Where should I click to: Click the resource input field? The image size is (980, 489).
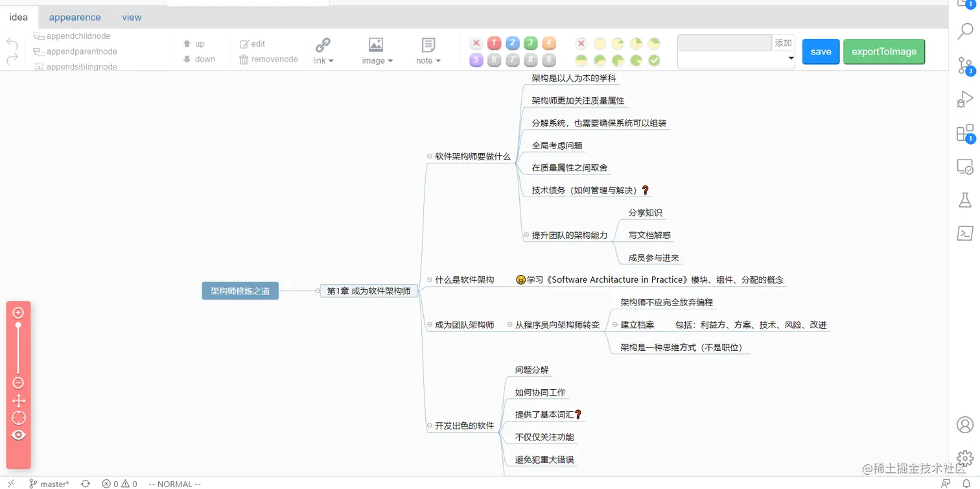tap(725, 43)
